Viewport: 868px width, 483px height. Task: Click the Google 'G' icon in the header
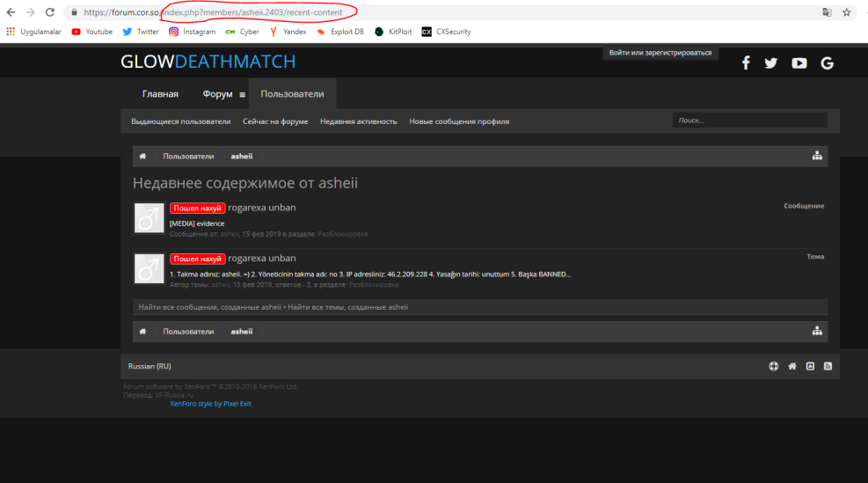[x=827, y=63]
